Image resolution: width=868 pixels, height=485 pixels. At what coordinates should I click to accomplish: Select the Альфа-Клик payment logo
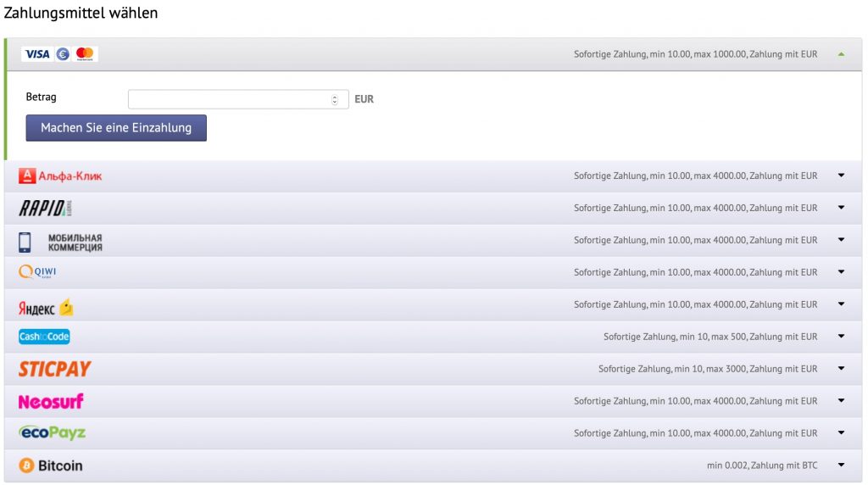coord(60,176)
